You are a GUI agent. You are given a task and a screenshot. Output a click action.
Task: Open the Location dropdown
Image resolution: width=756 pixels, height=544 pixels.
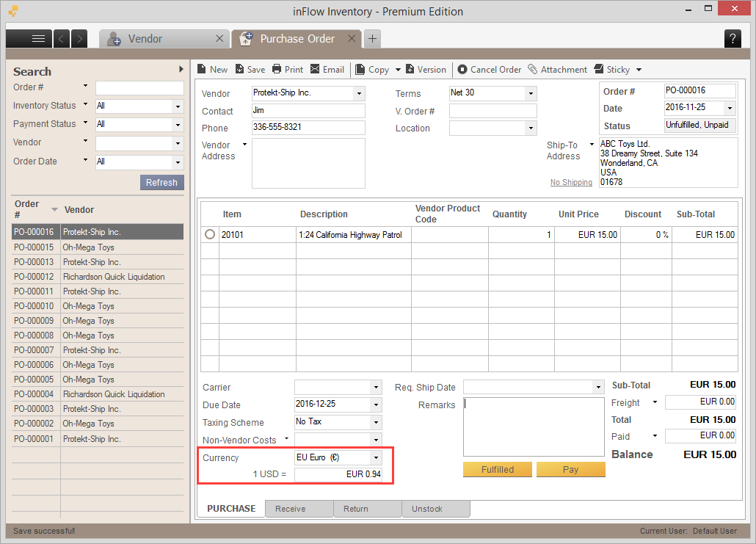531,128
